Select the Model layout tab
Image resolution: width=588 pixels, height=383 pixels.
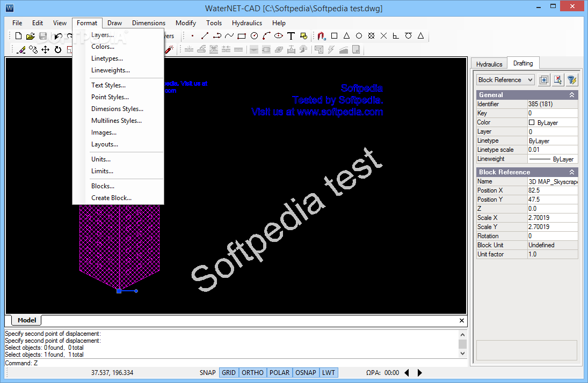click(x=27, y=320)
